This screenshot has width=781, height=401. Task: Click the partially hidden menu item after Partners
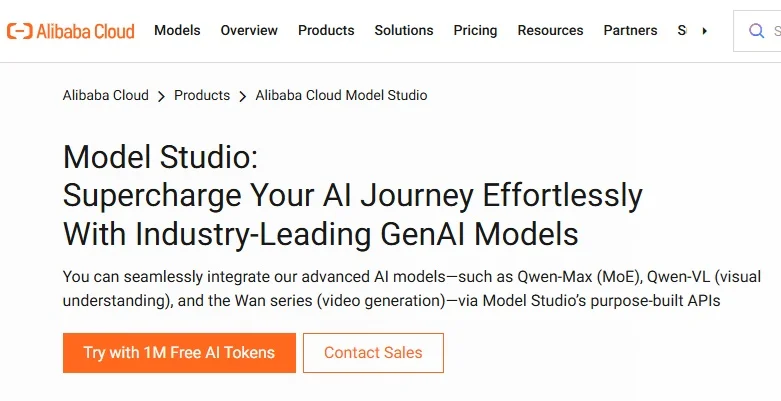point(682,31)
